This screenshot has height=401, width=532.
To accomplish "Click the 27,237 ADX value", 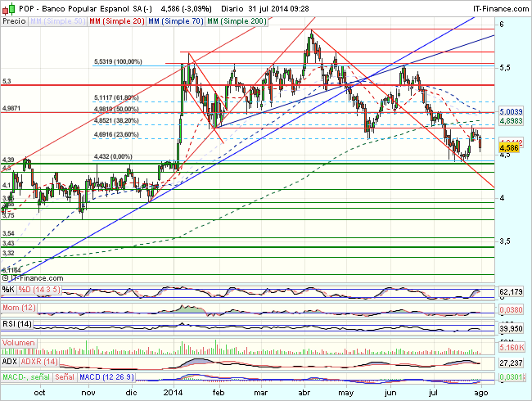I will point(511,363).
